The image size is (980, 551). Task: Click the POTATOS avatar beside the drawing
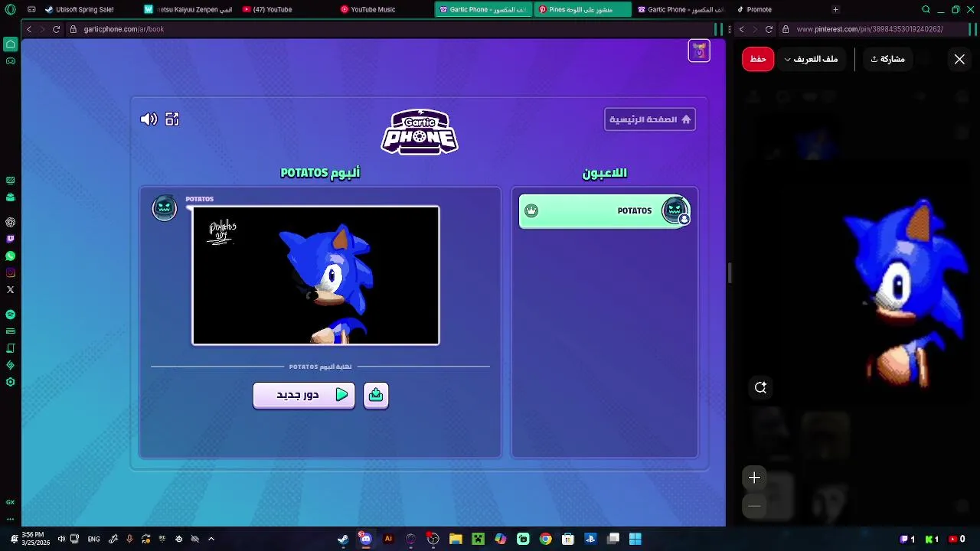click(x=164, y=208)
